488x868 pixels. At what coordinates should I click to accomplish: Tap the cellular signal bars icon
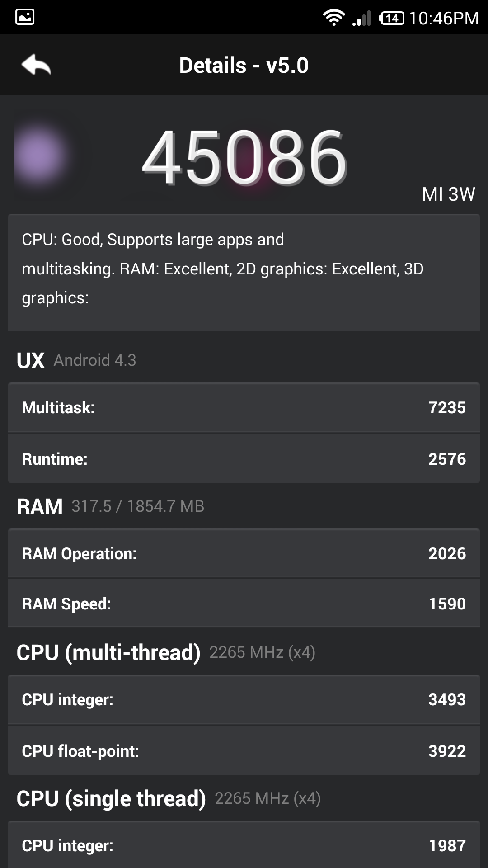pyautogui.click(x=361, y=18)
